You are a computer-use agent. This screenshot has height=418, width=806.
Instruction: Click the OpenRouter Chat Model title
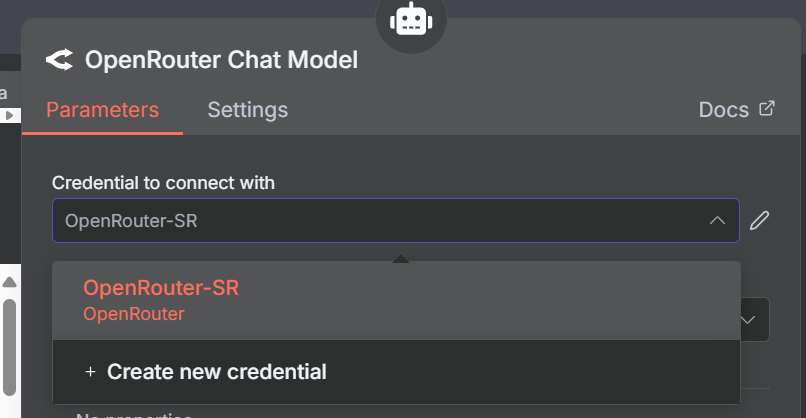[x=222, y=60]
